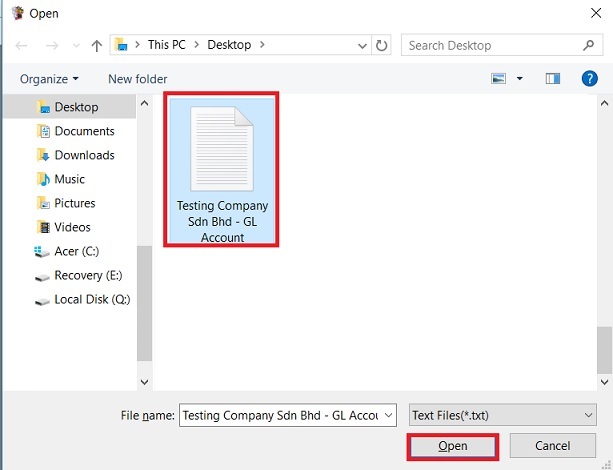Open Recovery (E:) drive

88,275
